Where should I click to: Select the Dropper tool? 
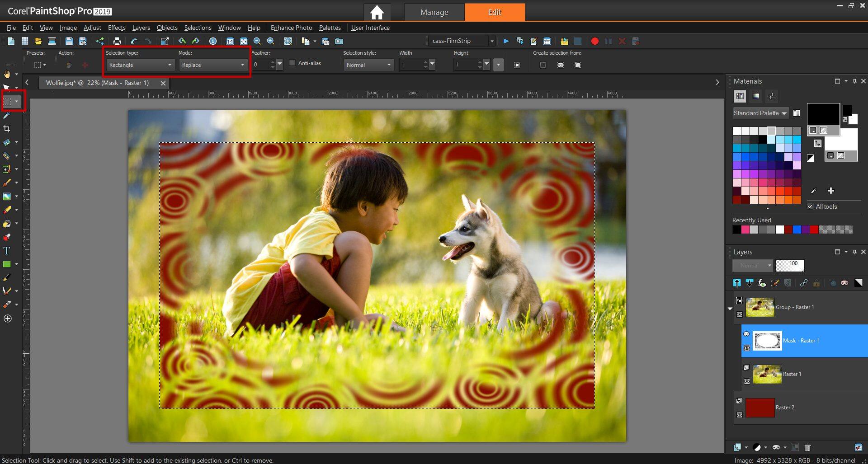pos(7,115)
